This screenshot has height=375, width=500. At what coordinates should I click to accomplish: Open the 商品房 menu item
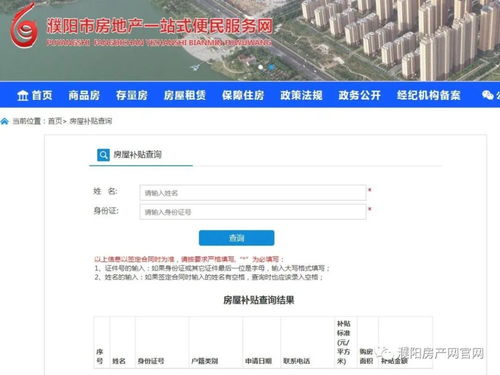(84, 96)
